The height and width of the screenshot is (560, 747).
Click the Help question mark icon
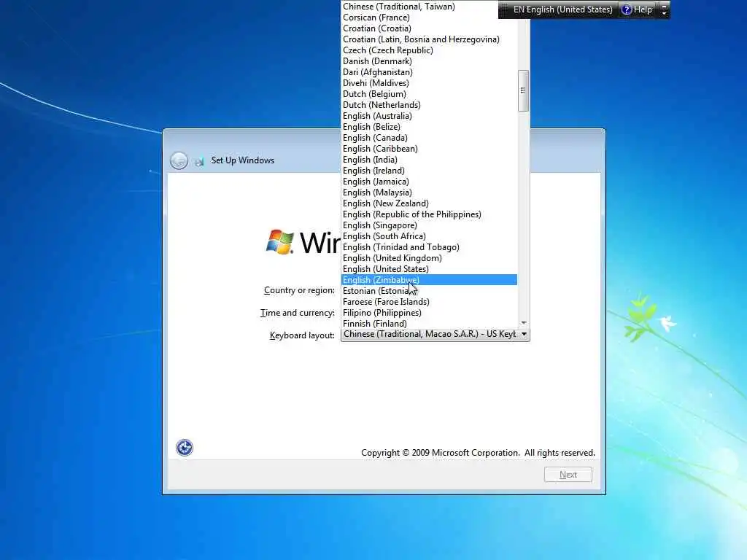(627, 9)
